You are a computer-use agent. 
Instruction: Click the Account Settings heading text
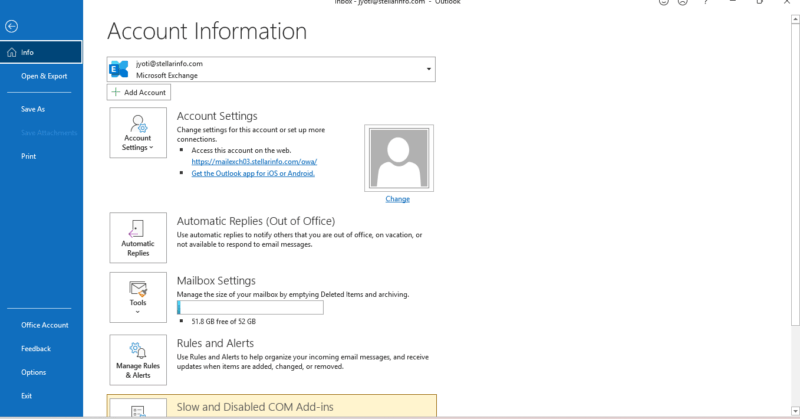pyautogui.click(x=217, y=116)
